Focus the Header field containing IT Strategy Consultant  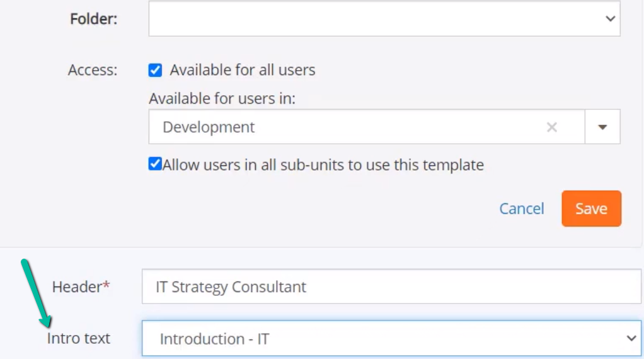[x=391, y=286]
